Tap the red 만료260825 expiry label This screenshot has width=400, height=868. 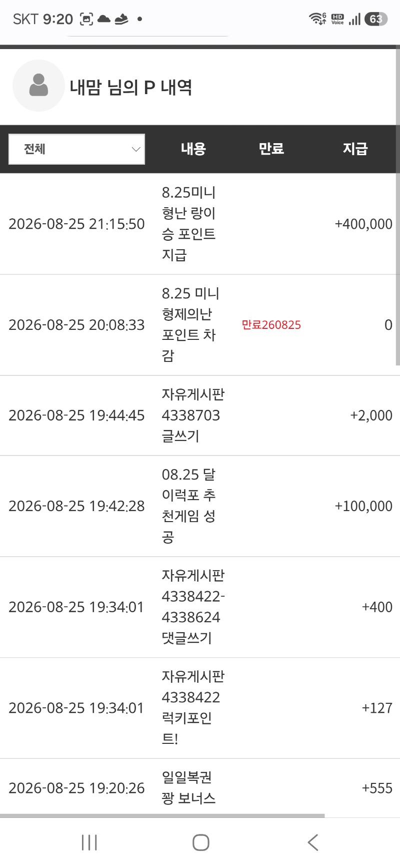click(x=271, y=325)
